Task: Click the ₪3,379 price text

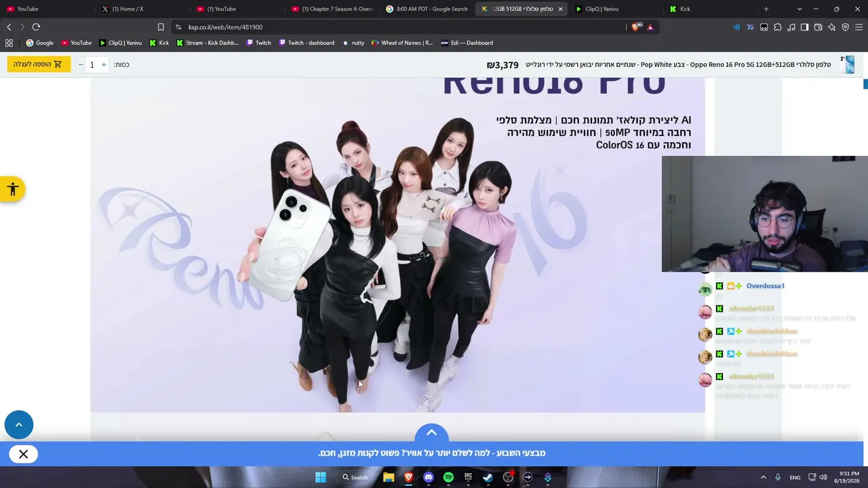Action: pos(502,65)
